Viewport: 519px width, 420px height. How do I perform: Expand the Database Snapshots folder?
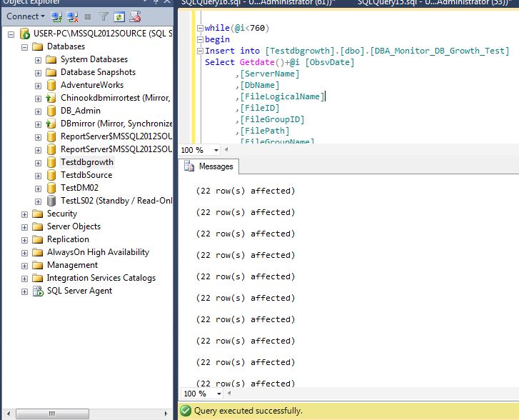tap(38, 73)
